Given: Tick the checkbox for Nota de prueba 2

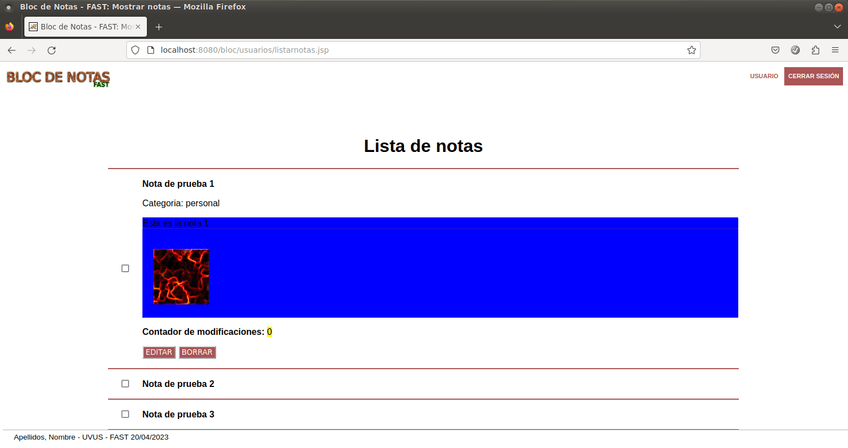Looking at the screenshot, I should click(x=125, y=384).
